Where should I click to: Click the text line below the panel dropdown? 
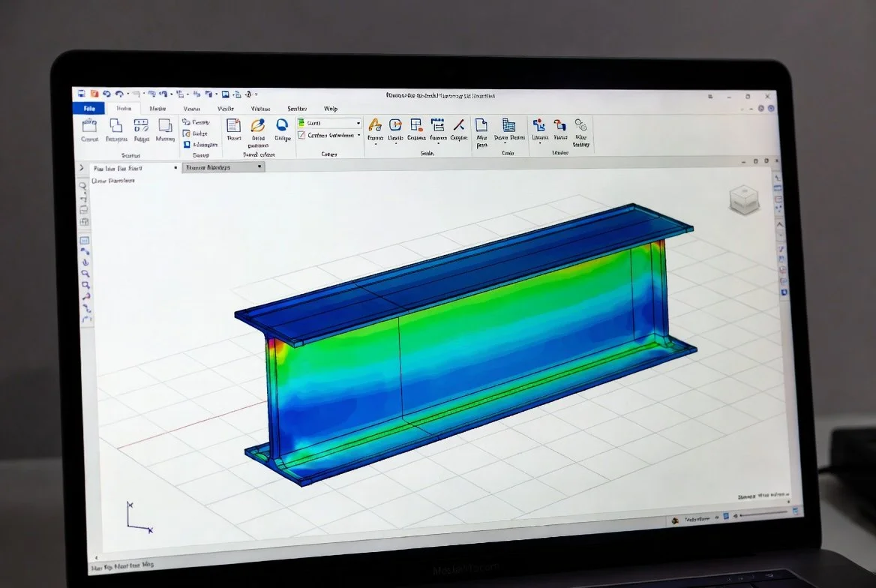[x=112, y=181]
